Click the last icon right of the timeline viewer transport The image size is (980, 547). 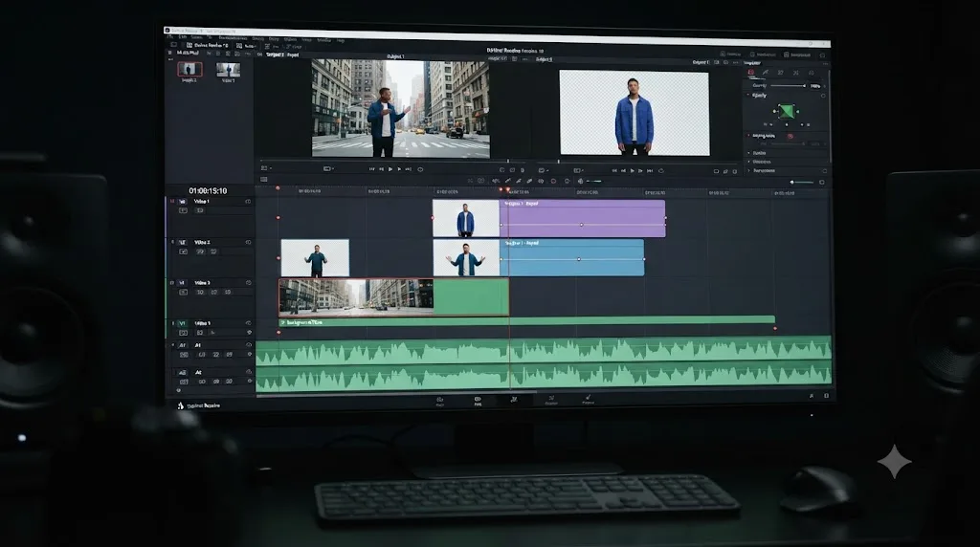click(735, 171)
